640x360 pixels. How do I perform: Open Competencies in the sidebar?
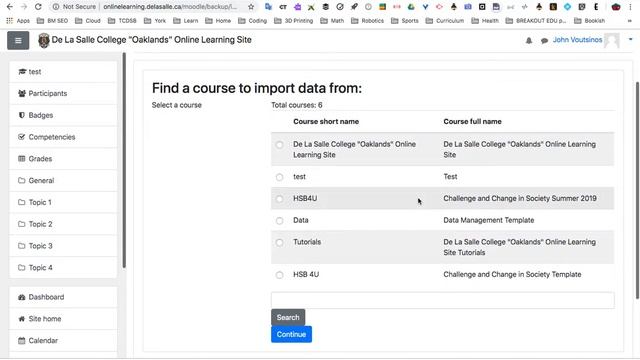[63, 137]
